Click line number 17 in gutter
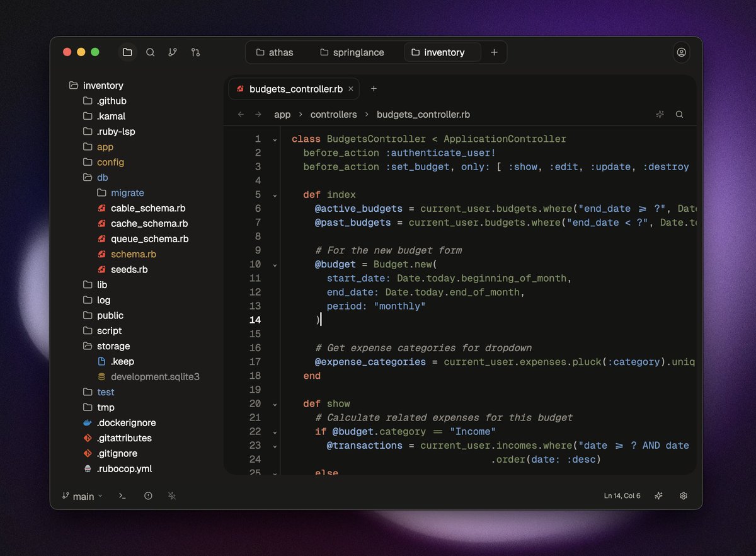The height and width of the screenshot is (556, 756). (255, 362)
